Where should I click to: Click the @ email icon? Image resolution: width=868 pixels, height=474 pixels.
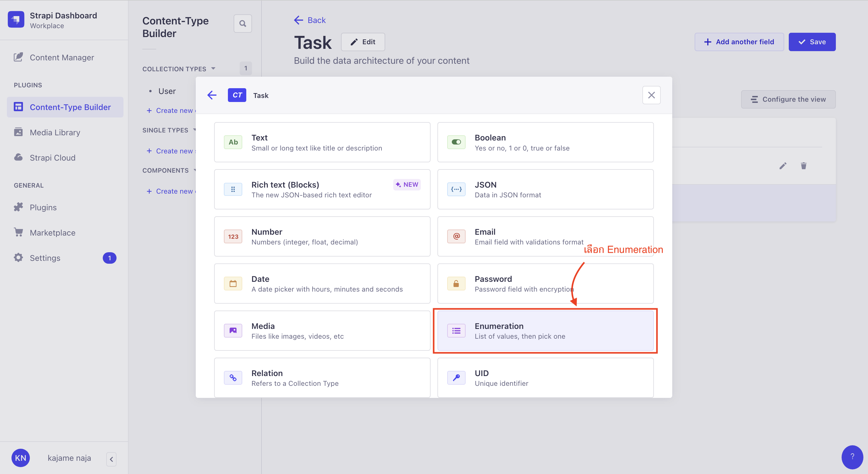[456, 236]
